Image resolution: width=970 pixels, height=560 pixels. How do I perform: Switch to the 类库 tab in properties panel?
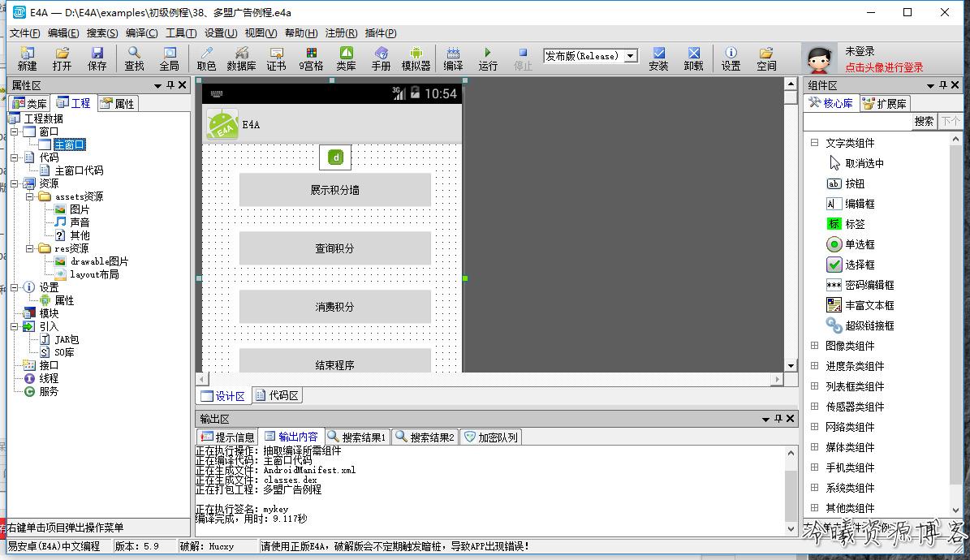point(29,103)
